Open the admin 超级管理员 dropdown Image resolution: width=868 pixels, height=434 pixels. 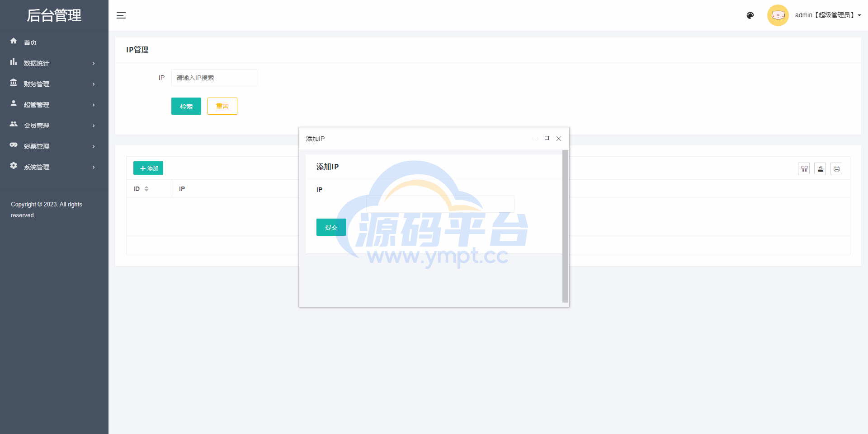coord(828,15)
